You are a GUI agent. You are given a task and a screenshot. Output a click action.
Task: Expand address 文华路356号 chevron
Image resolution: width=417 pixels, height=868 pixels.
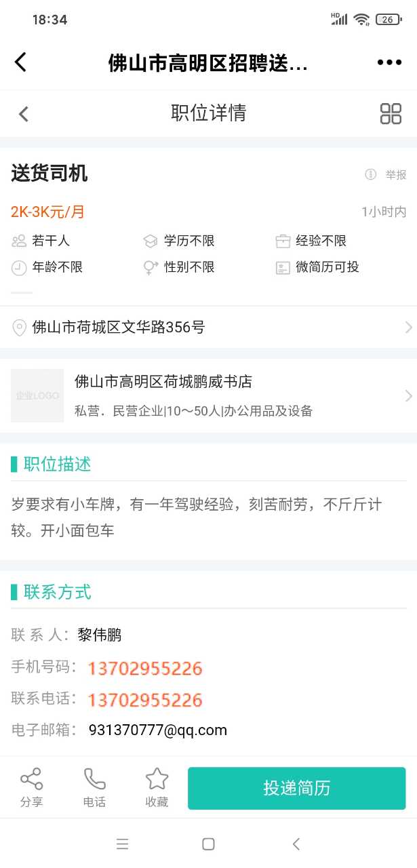[408, 328]
